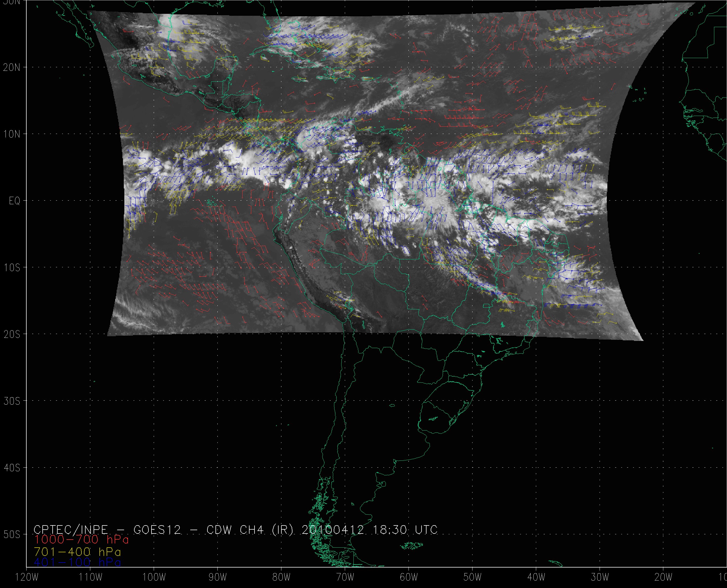
Task: Click the 70W longitude axis label
Action: coord(345,577)
